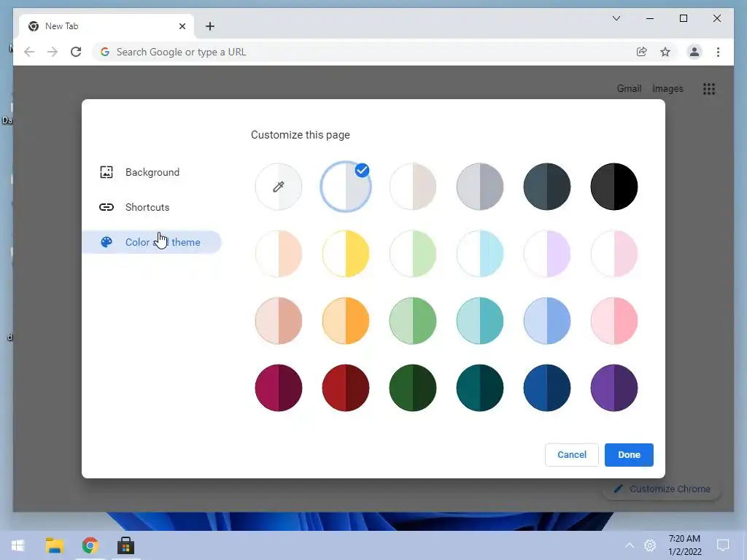The height and width of the screenshot is (560, 747).
Task: Apply the dark slate theme swatch
Action: [x=547, y=187]
